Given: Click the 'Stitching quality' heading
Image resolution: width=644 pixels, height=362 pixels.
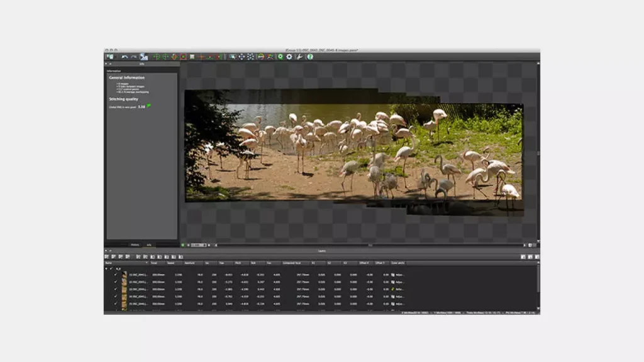Looking at the screenshot, I should (124, 99).
